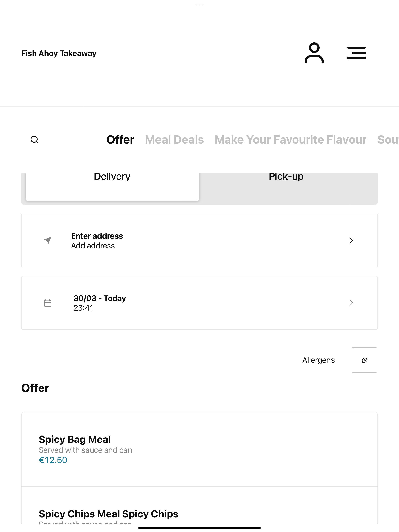Select the Offer category tab
Image resolution: width=399 pixels, height=532 pixels.
120,139
